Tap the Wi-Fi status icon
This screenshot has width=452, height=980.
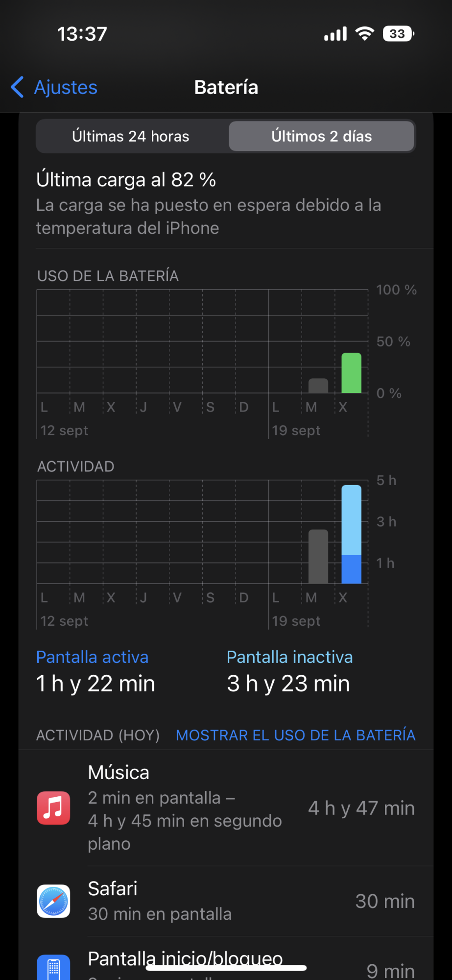click(364, 34)
